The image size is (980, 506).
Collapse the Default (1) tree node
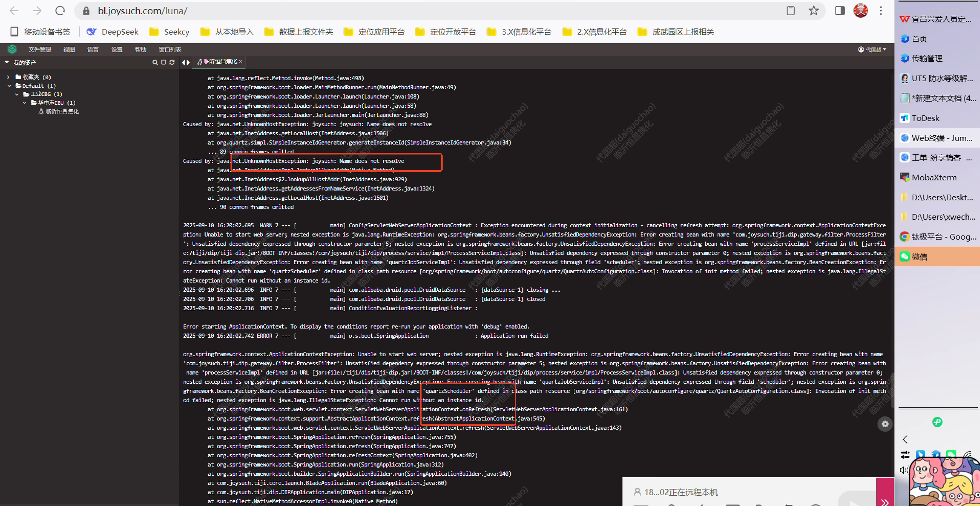9,86
